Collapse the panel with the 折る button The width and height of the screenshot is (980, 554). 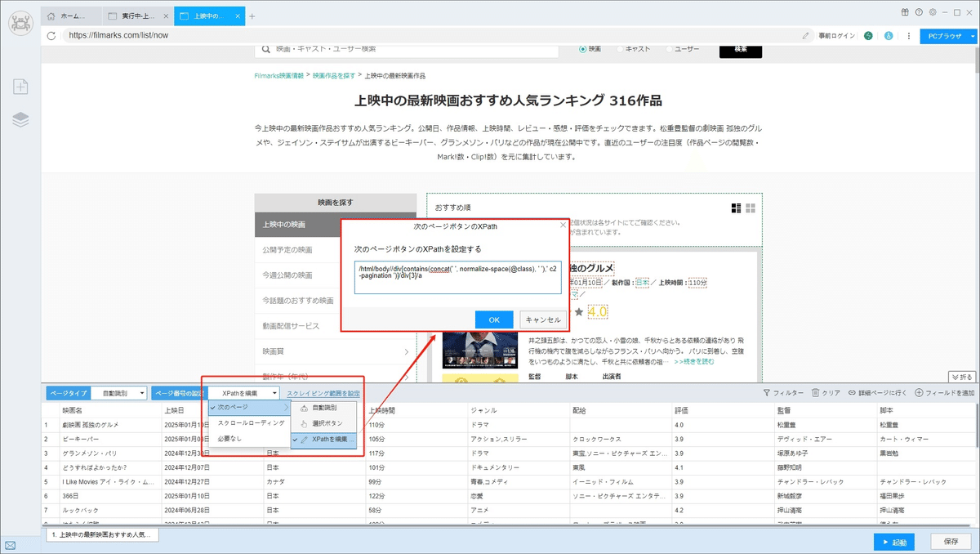pyautogui.click(x=963, y=377)
